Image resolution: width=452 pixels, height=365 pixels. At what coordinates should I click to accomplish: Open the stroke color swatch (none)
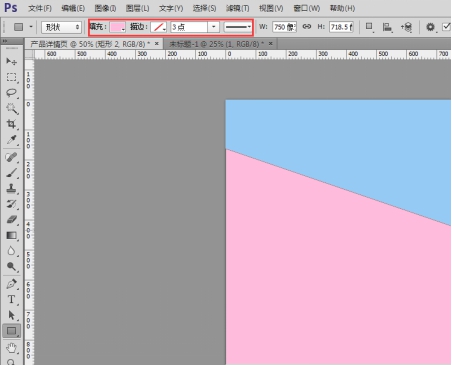(158, 27)
